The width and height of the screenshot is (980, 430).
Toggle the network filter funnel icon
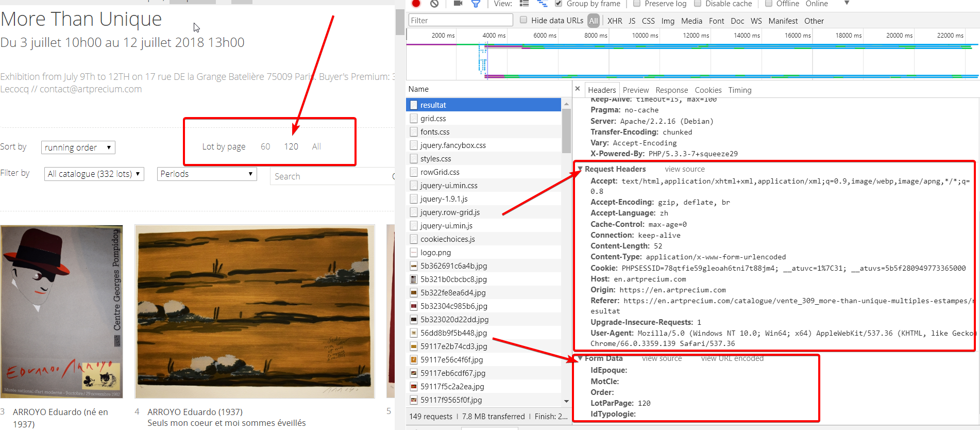pos(476,4)
